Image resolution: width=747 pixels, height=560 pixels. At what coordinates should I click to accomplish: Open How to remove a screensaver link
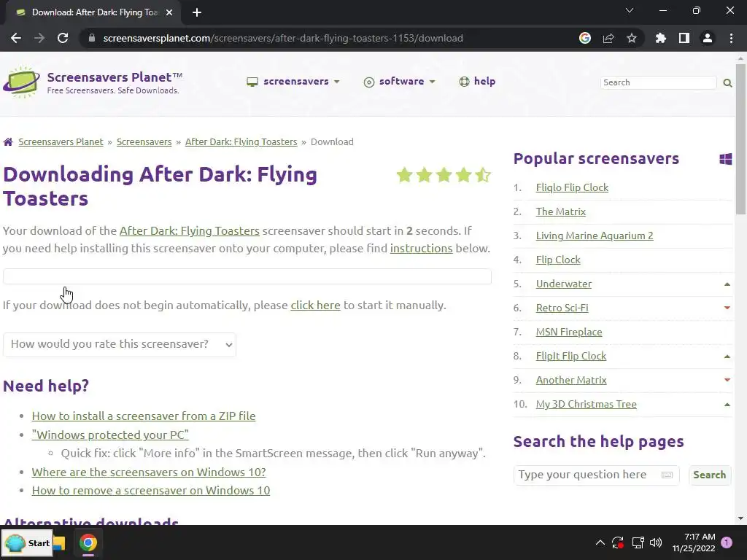tap(150, 491)
